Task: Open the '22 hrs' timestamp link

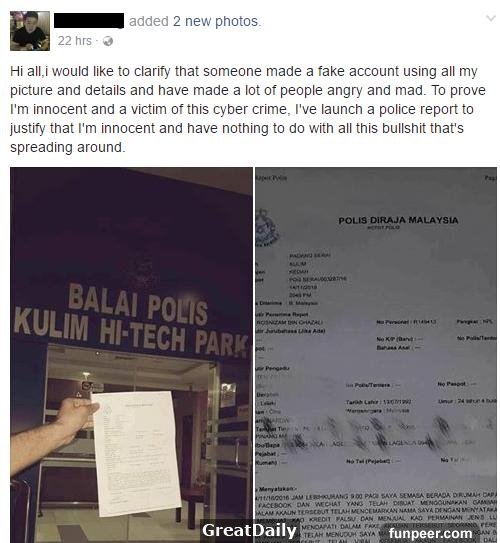Action: [x=75, y=41]
